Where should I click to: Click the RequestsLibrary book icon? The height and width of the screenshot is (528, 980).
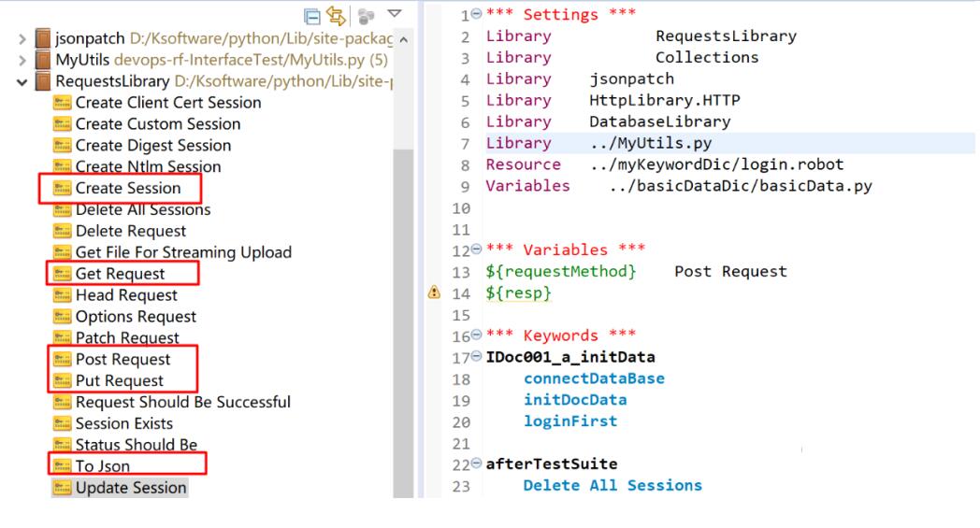pos(42,82)
